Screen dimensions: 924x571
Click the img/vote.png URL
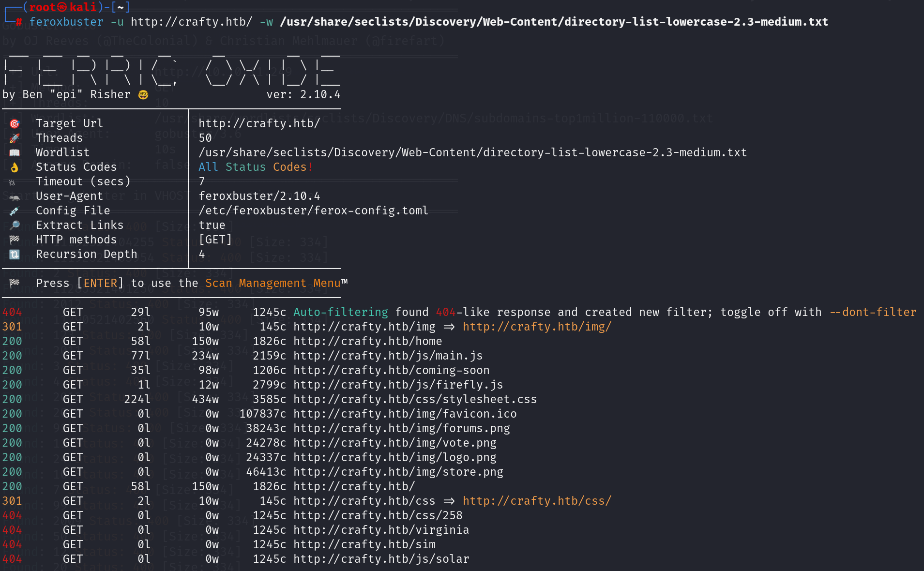coord(395,443)
